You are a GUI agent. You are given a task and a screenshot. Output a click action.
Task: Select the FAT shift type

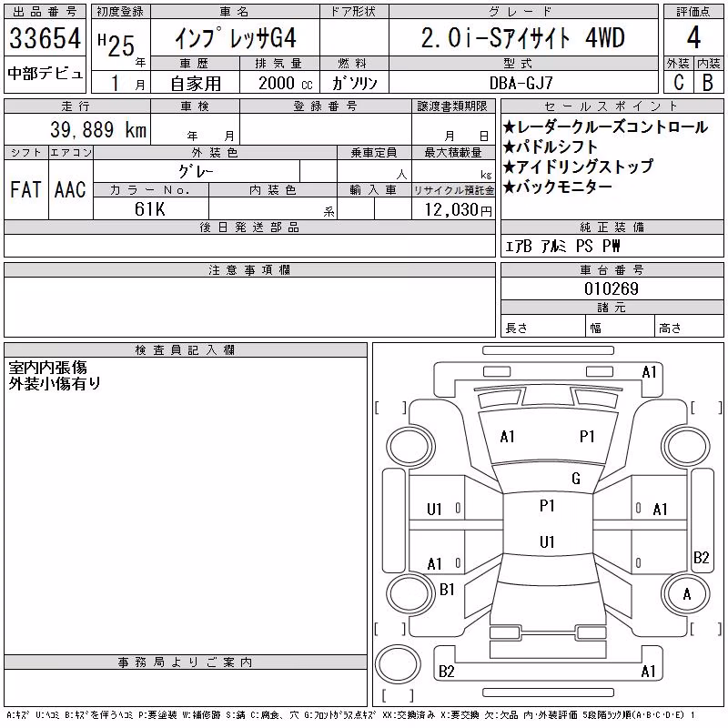coord(26,189)
